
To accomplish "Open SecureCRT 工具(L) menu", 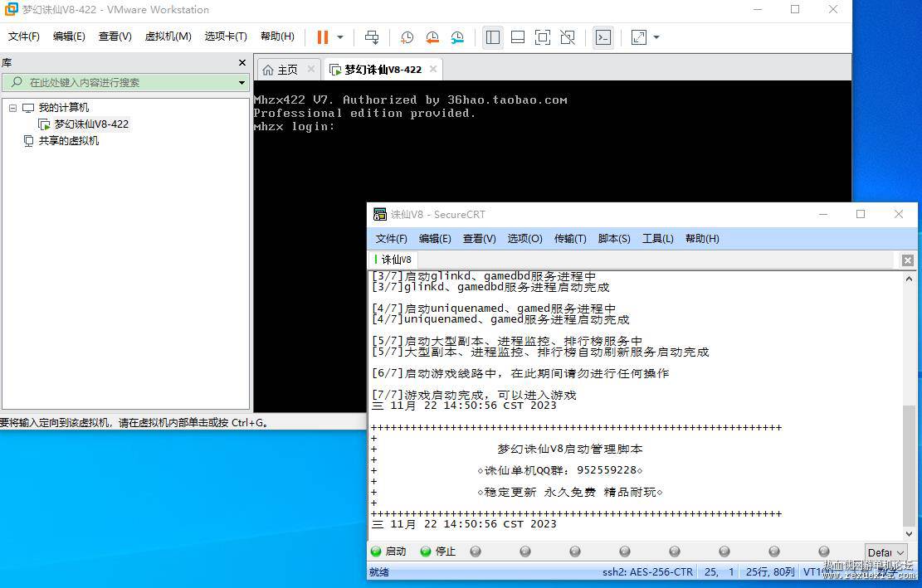I will coord(658,239).
